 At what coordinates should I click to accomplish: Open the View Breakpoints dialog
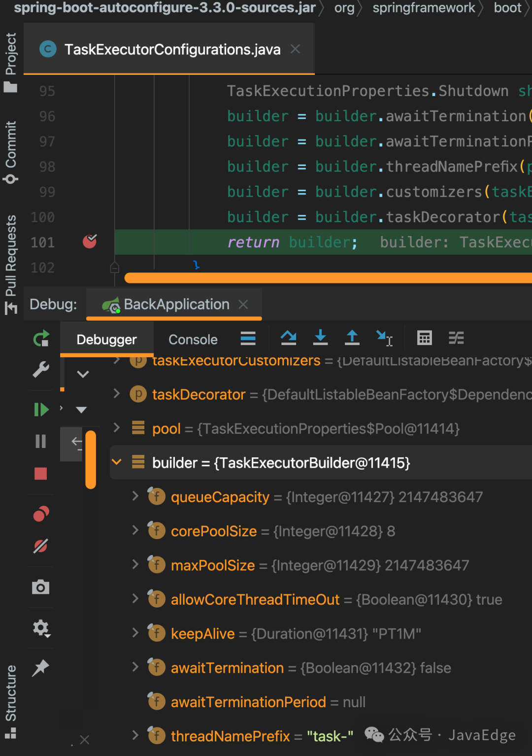click(41, 514)
